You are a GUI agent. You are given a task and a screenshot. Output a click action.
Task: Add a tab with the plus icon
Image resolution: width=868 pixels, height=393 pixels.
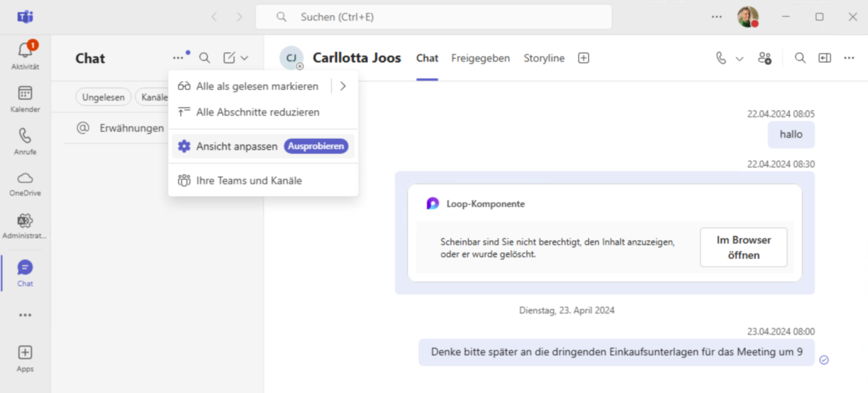tap(584, 58)
